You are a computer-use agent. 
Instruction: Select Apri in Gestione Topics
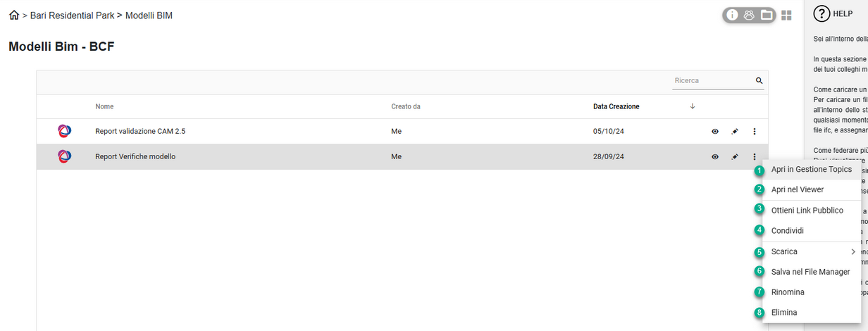click(x=811, y=170)
